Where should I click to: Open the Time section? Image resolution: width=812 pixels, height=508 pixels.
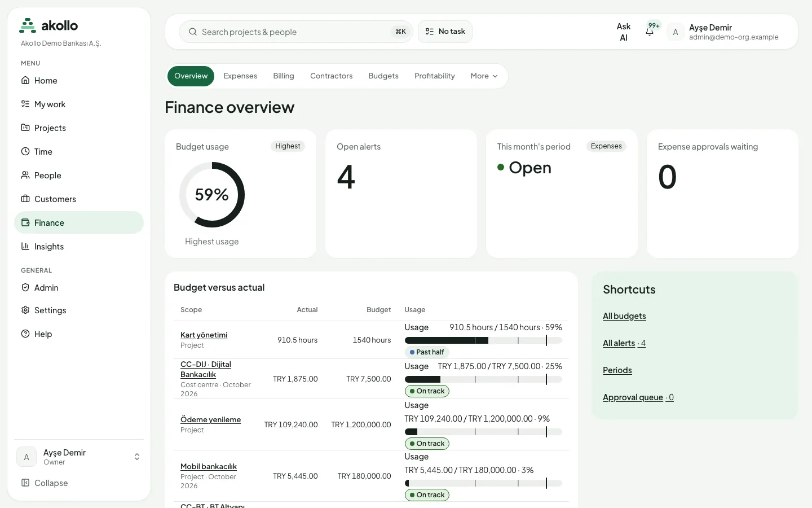coord(79,152)
